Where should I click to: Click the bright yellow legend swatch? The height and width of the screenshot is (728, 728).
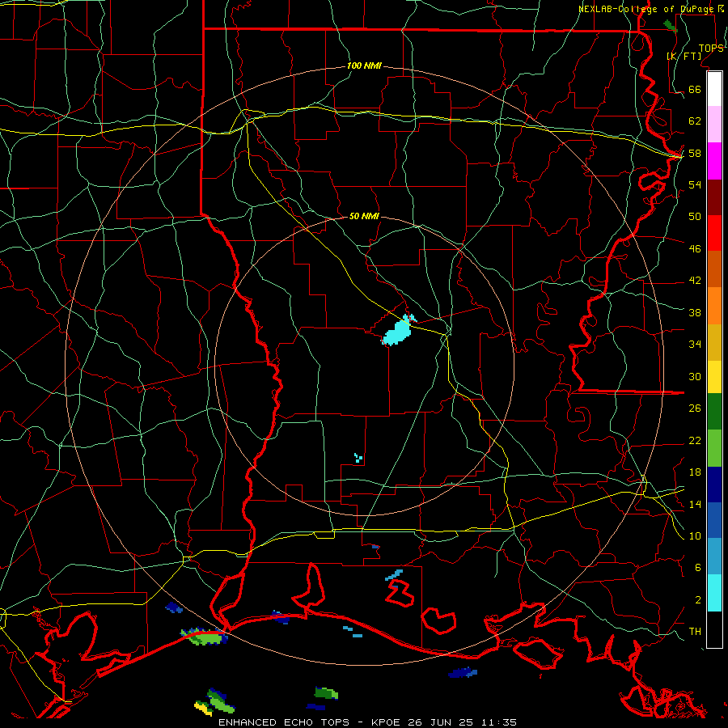coord(714,377)
